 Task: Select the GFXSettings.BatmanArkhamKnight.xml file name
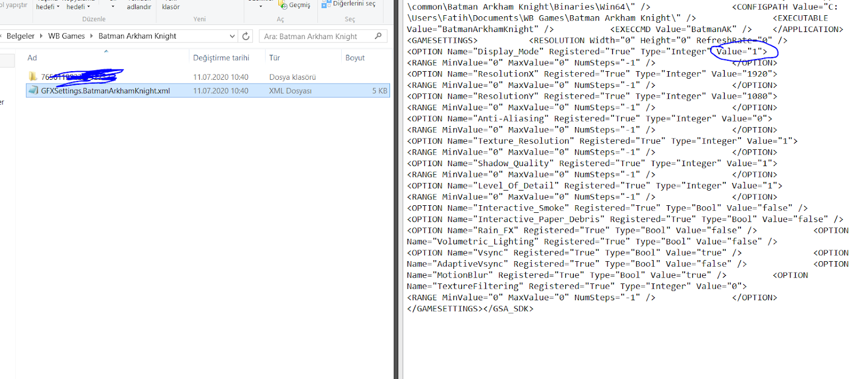point(105,91)
